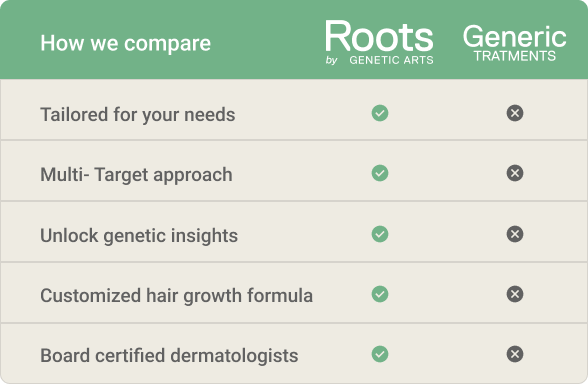The height and width of the screenshot is (384, 588).
Task: Click the gray X icon for Board certified dermatologists
Action: pos(515,354)
